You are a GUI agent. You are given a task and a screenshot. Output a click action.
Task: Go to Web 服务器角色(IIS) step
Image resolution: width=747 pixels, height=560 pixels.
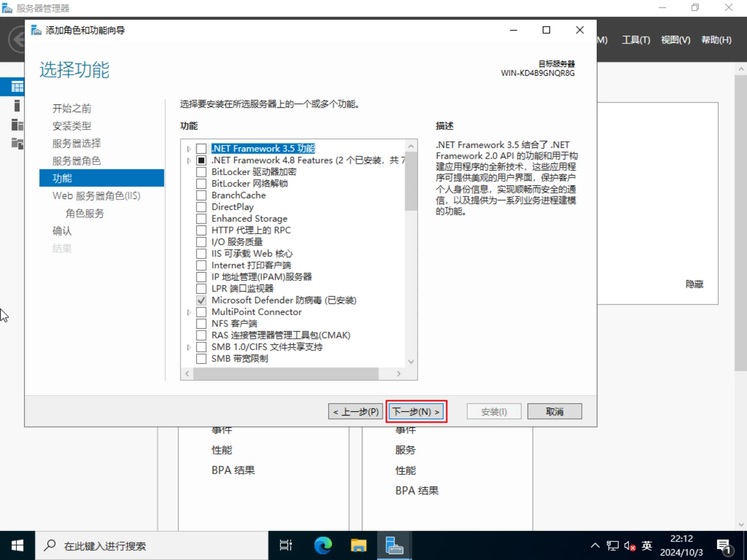point(96,195)
